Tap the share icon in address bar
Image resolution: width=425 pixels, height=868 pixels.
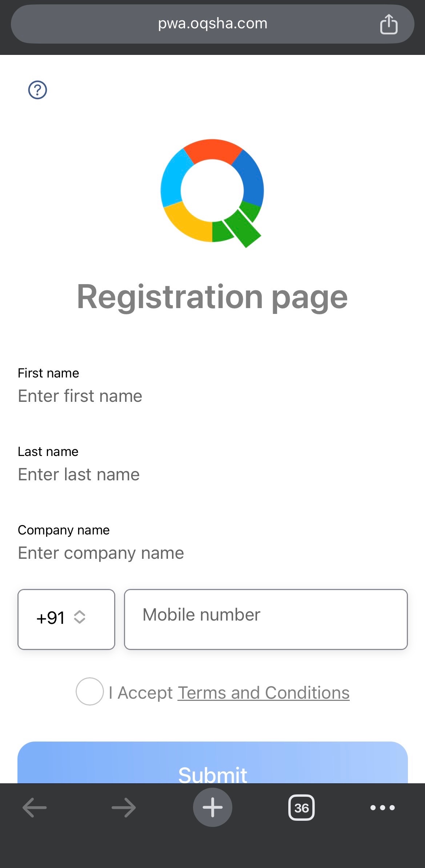388,24
